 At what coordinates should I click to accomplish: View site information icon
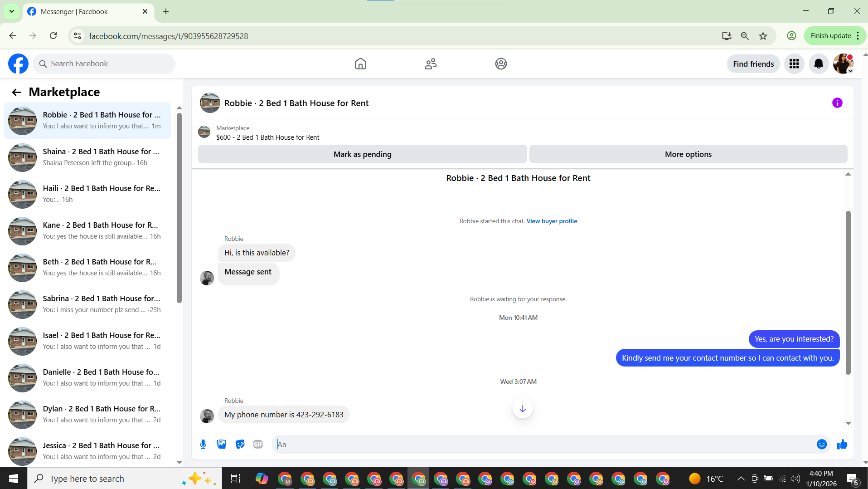tap(78, 36)
